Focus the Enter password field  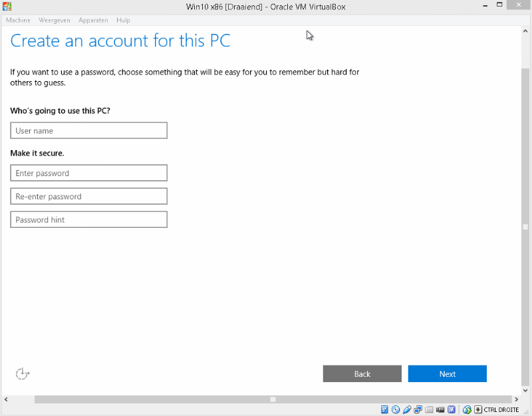pyautogui.click(x=88, y=173)
